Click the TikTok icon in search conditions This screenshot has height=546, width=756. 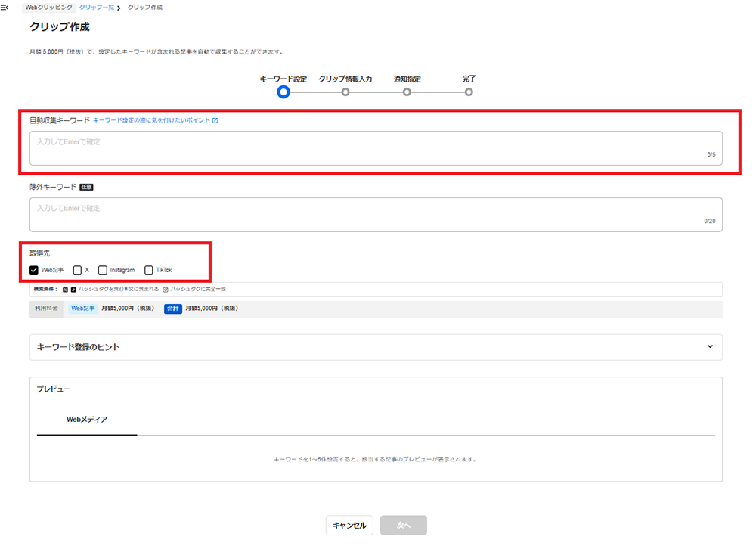[x=73, y=290]
